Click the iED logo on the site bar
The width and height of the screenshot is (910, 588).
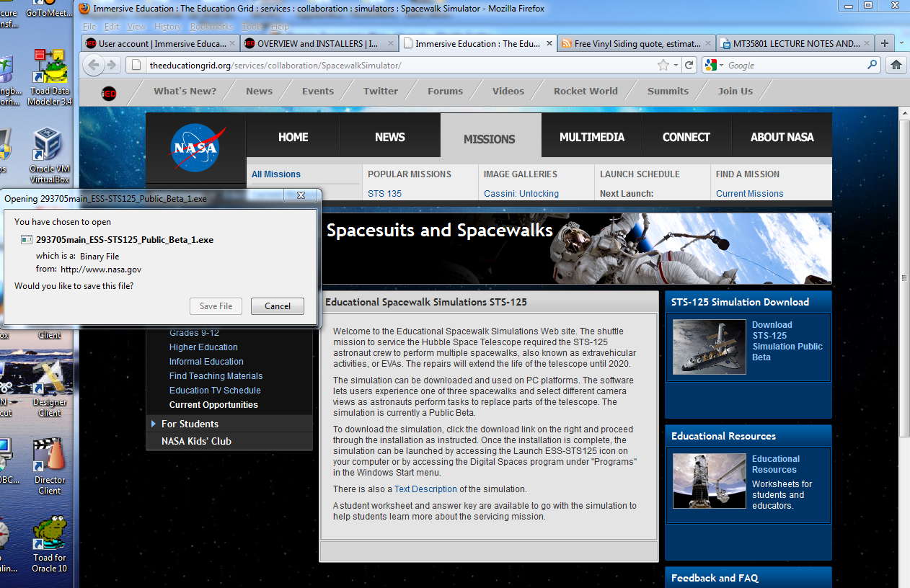pyautogui.click(x=109, y=92)
